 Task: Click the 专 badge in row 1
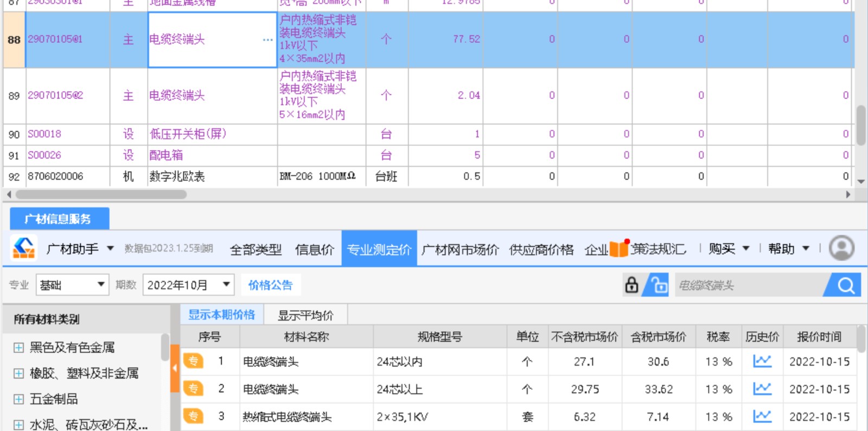click(193, 361)
